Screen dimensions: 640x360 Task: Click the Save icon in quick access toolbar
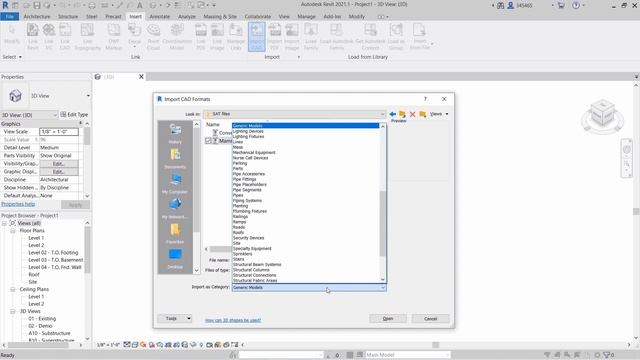pos(37,5)
